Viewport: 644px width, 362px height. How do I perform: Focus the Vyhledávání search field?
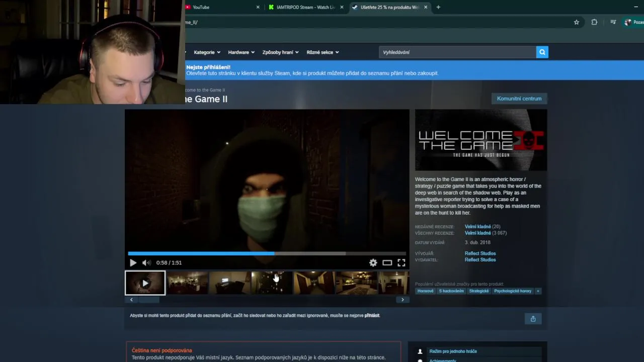point(458,52)
